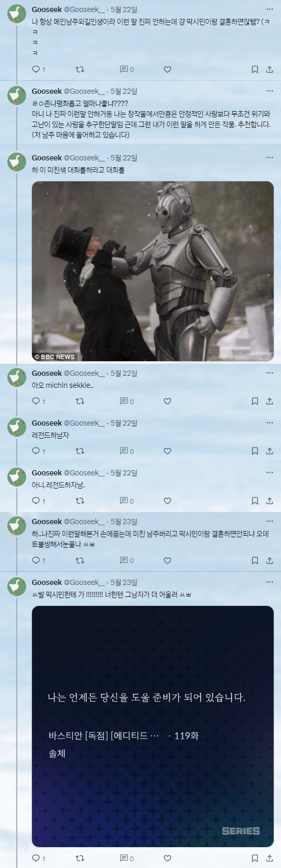
Task: Like the '레전드하남자' tweet
Action: click(x=167, y=451)
